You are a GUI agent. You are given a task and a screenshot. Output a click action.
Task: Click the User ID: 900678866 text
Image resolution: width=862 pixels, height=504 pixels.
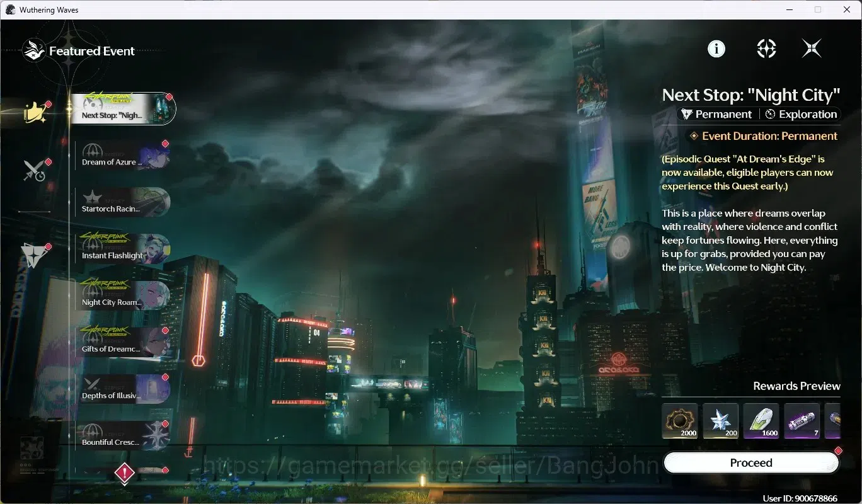click(x=800, y=498)
